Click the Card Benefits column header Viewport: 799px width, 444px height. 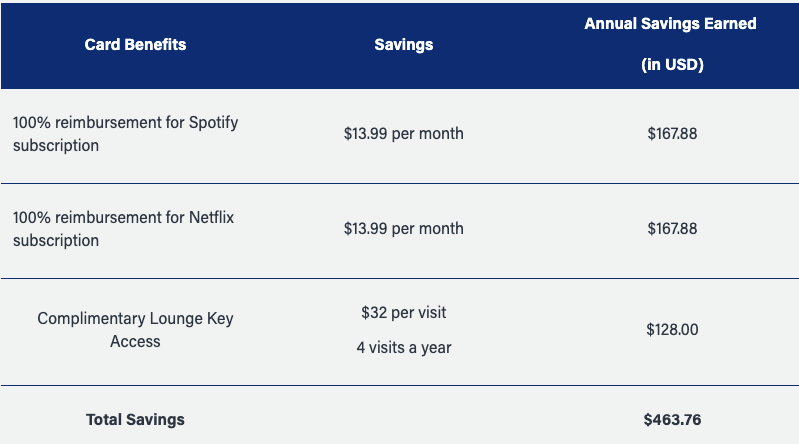[135, 44]
